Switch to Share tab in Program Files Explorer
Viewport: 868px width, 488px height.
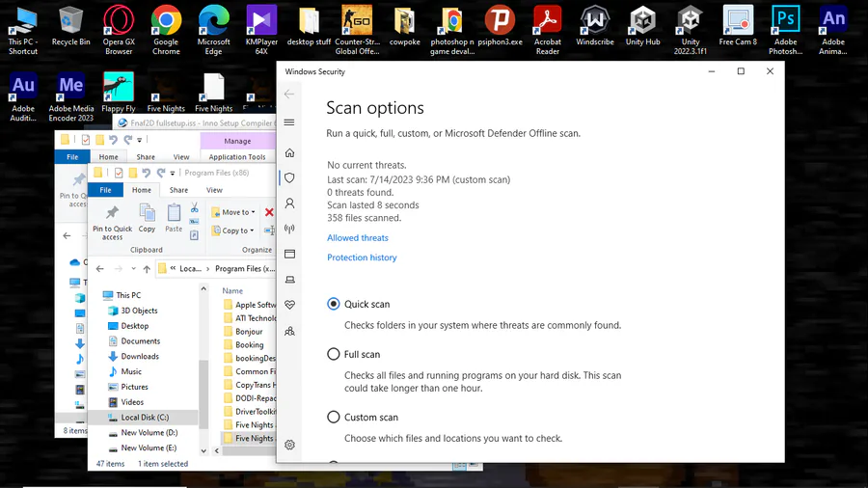click(x=178, y=190)
